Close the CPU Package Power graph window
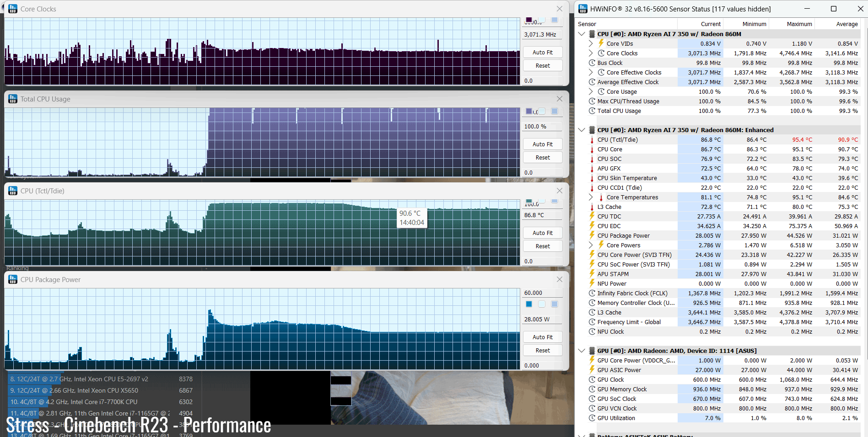 pos(559,279)
